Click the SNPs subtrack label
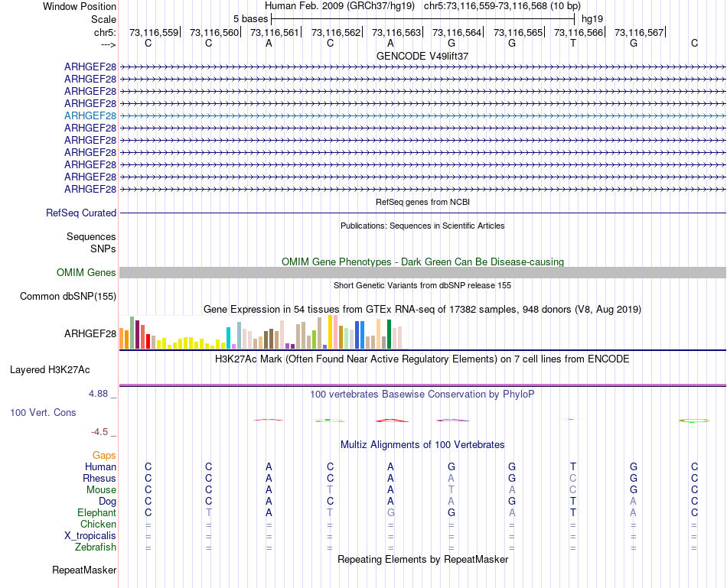727x588 pixels. (x=103, y=249)
